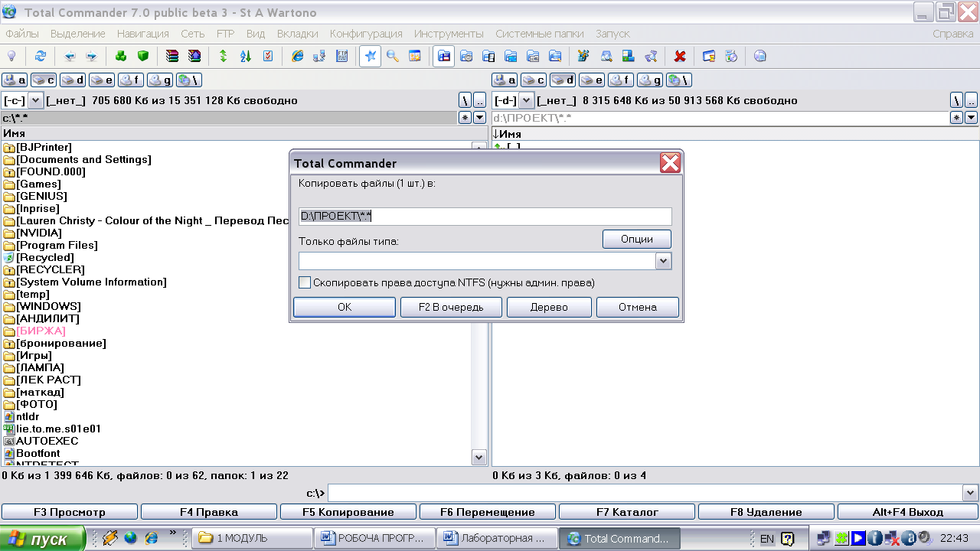Open right panel directory history arrow
Image resolution: width=980 pixels, height=551 pixels.
click(971, 118)
